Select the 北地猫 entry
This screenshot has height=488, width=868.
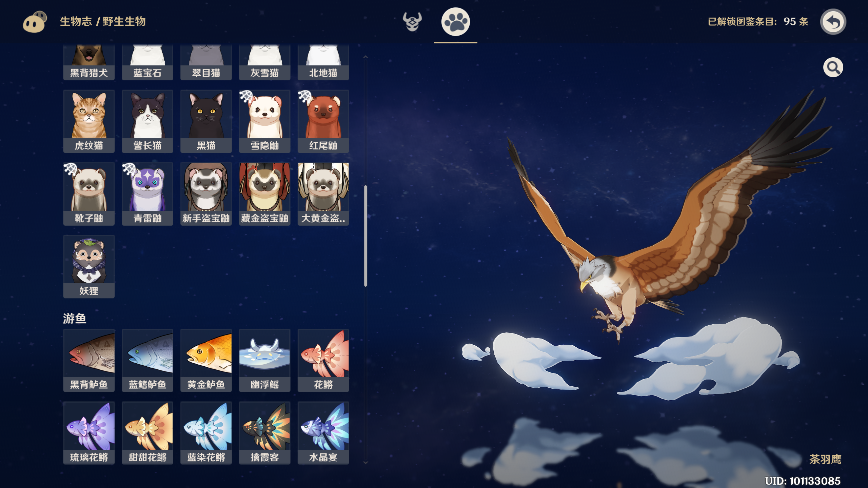click(x=323, y=62)
